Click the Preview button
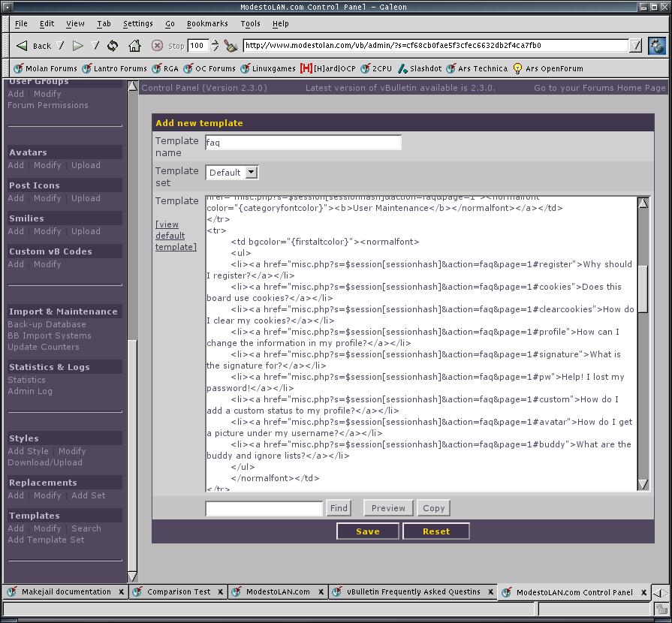This screenshot has width=672, height=623. 388,508
